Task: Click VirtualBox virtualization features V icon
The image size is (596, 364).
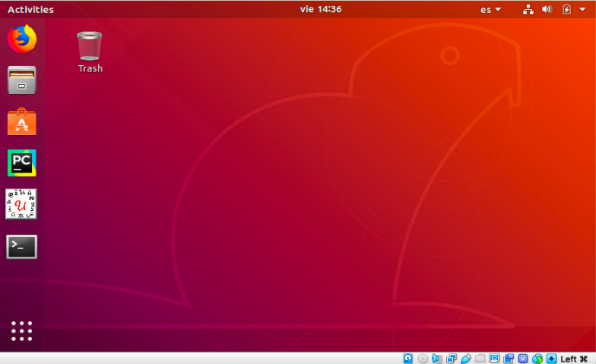Action: tap(523, 358)
